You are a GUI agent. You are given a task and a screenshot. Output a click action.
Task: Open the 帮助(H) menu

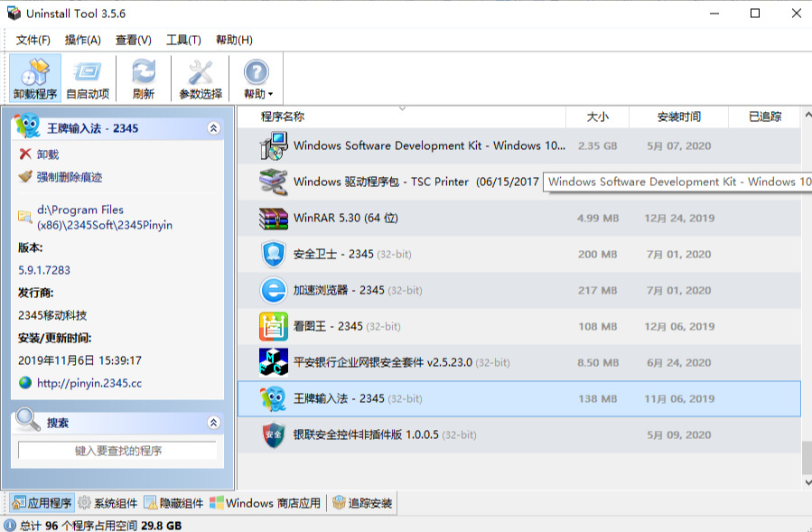point(234,40)
